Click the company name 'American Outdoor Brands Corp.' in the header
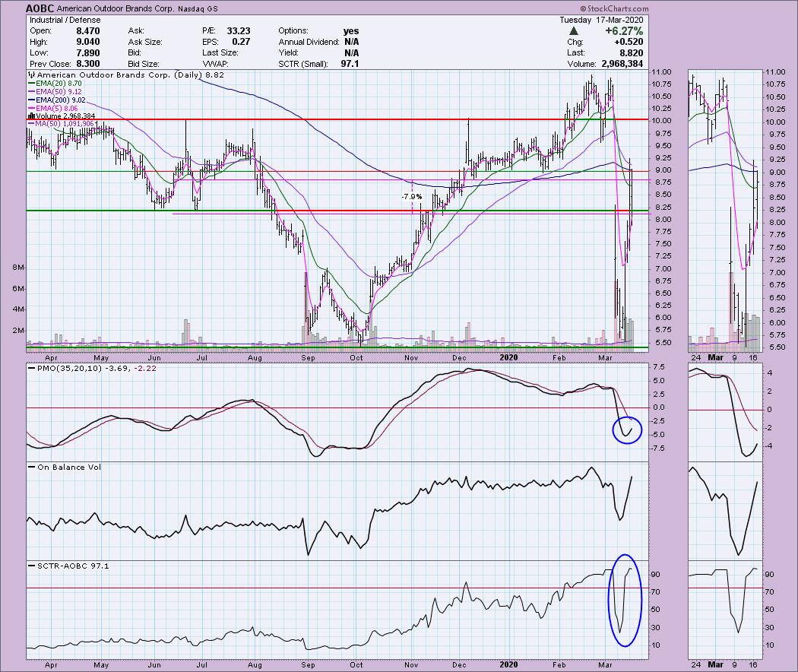 click(x=116, y=8)
